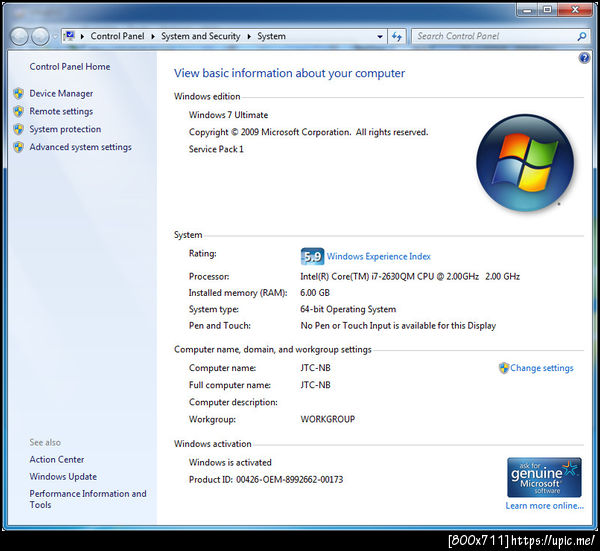Open the recent pages dropdown beside Forward
The height and width of the screenshot is (551, 600).
(x=55, y=37)
